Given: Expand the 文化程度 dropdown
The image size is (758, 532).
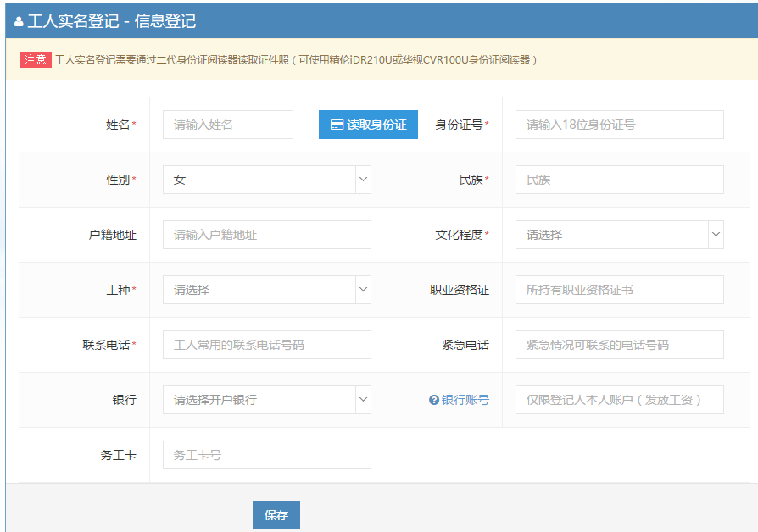Looking at the screenshot, I should [x=619, y=235].
